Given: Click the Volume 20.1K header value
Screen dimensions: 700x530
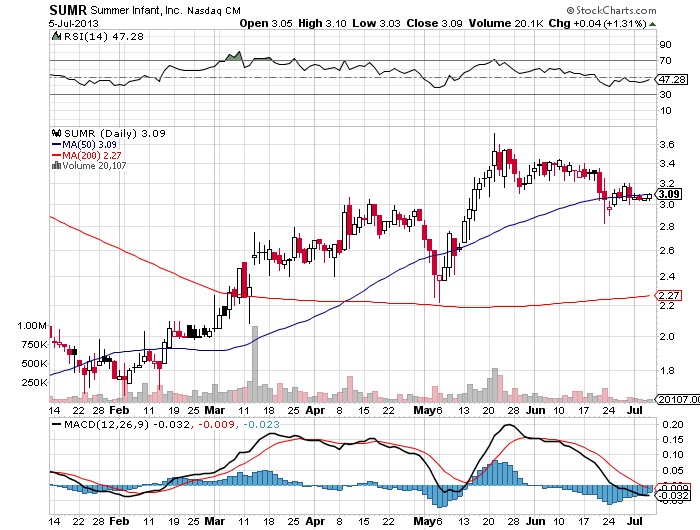Looking at the screenshot, I should [506, 23].
